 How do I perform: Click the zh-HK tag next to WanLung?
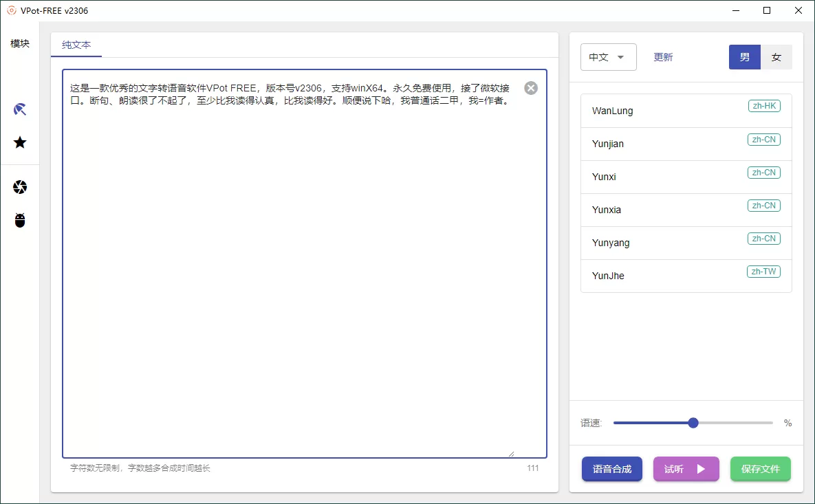[764, 106]
